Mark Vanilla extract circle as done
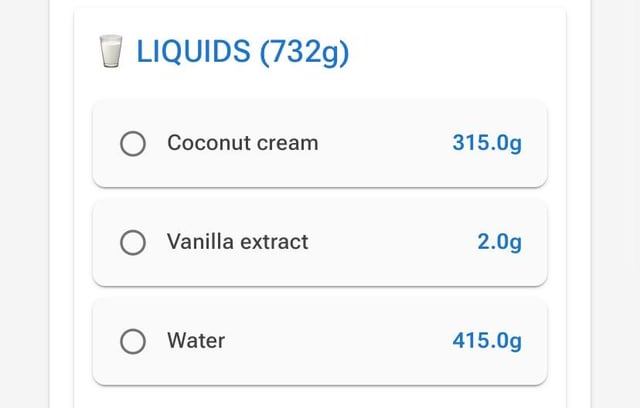 (133, 243)
